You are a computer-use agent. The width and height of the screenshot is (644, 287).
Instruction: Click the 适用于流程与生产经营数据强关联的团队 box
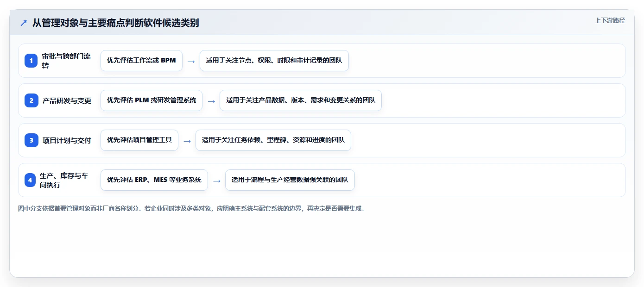coord(290,180)
